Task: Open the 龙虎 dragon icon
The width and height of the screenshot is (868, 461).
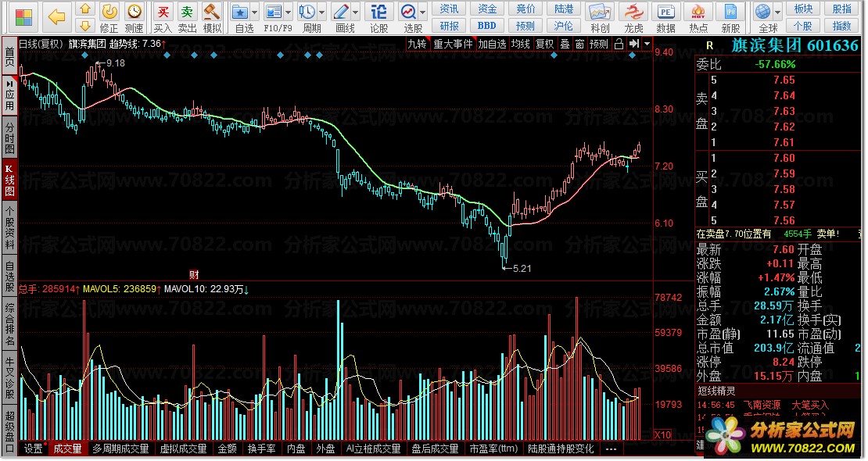Action: pos(633,12)
